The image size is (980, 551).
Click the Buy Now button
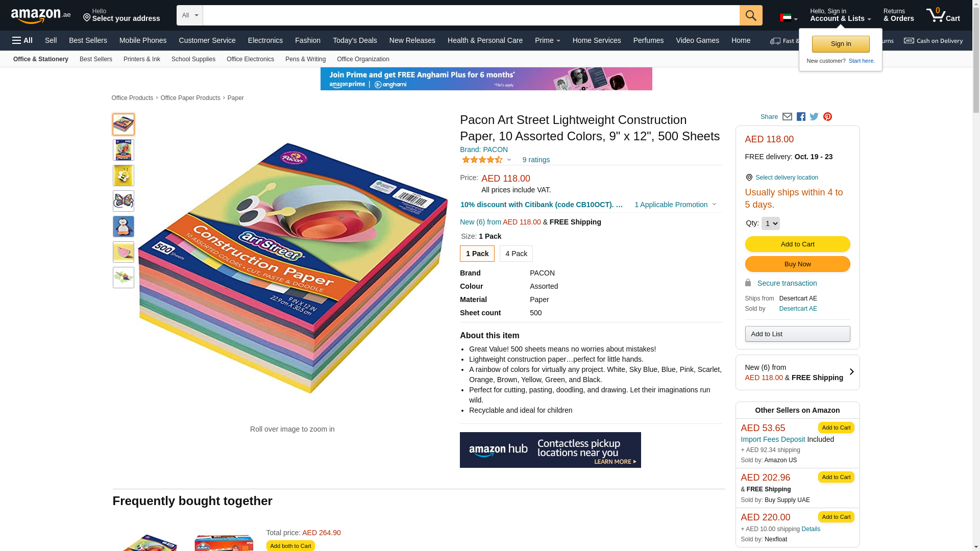[x=797, y=264]
